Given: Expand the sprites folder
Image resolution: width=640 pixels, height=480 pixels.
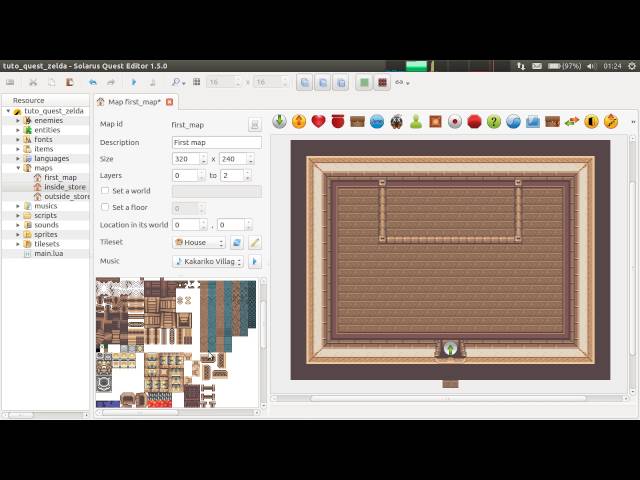Looking at the screenshot, I should [x=18, y=235].
